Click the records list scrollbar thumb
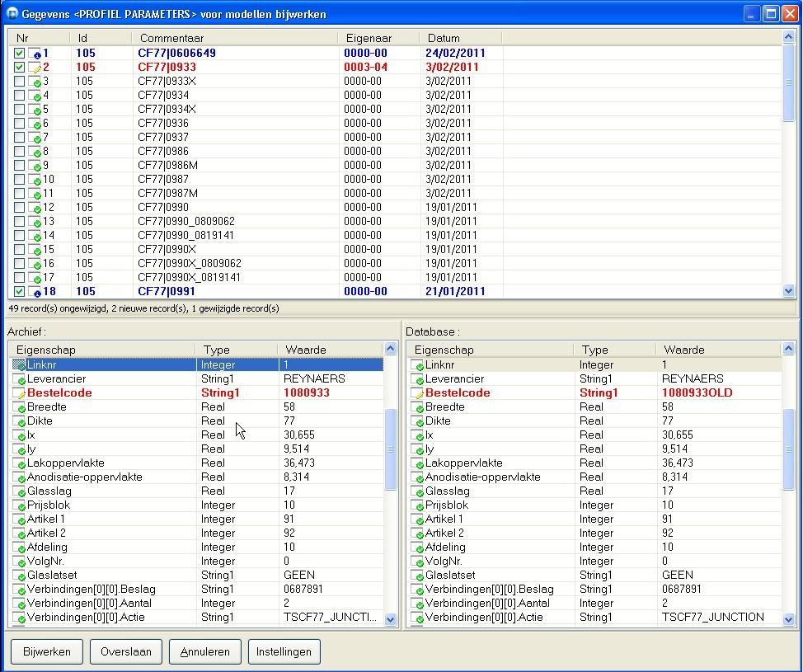The image size is (803, 672). [789, 82]
